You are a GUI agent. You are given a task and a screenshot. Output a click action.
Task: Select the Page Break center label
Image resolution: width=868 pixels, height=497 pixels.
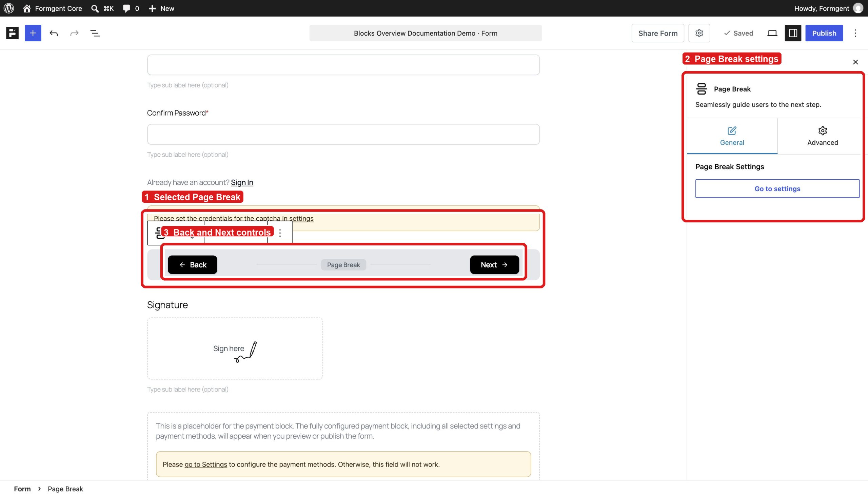tap(343, 265)
